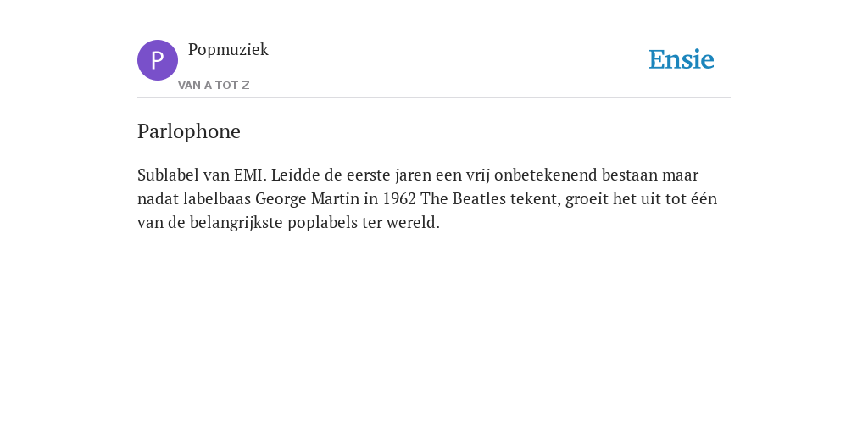Click the word één ending the second line
This screenshot has width=868, height=434.
704,198
